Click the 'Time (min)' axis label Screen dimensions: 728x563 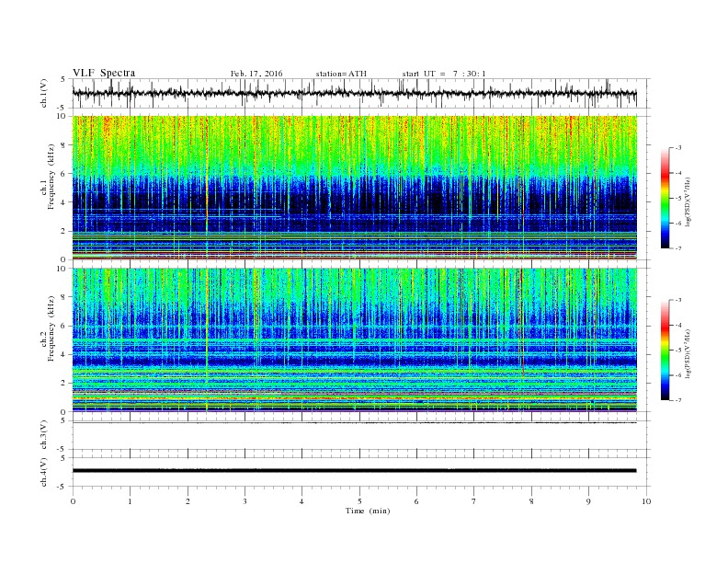tap(368, 511)
